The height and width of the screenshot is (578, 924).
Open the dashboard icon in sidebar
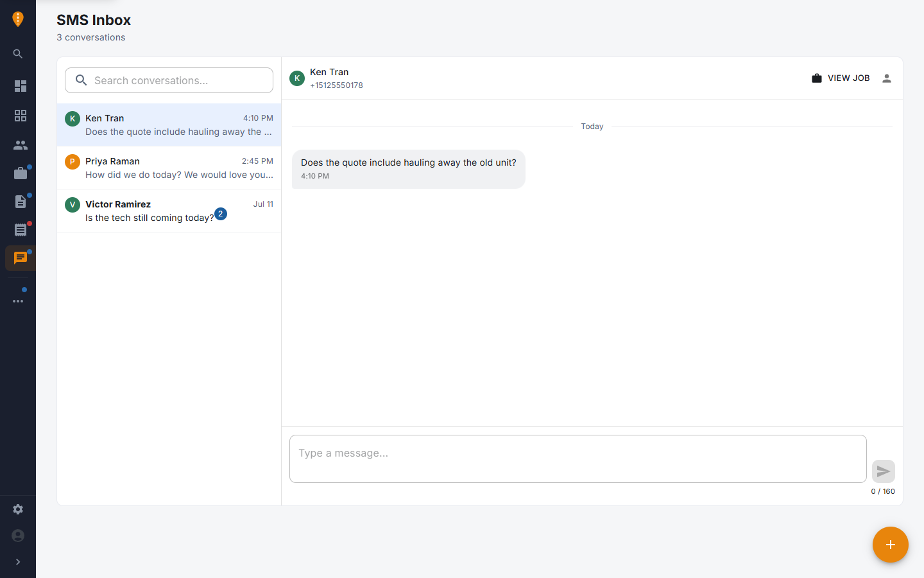pos(21,86)
